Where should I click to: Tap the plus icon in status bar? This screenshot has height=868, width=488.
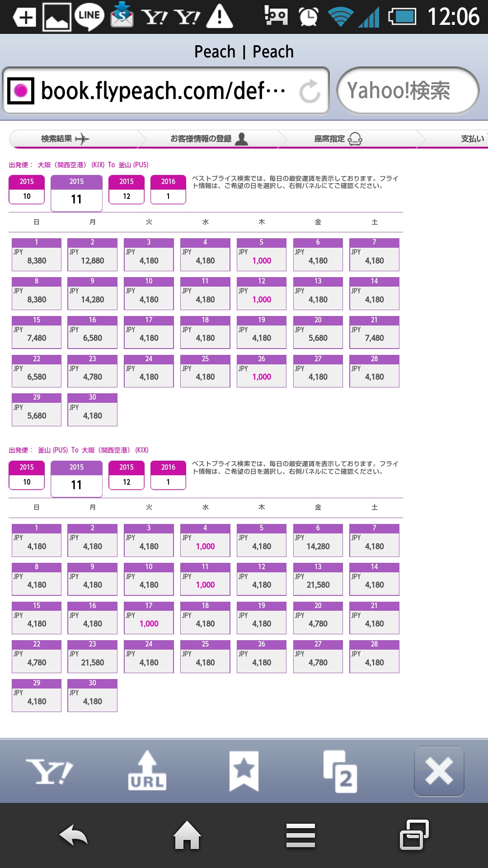click(x=25, y=18)
